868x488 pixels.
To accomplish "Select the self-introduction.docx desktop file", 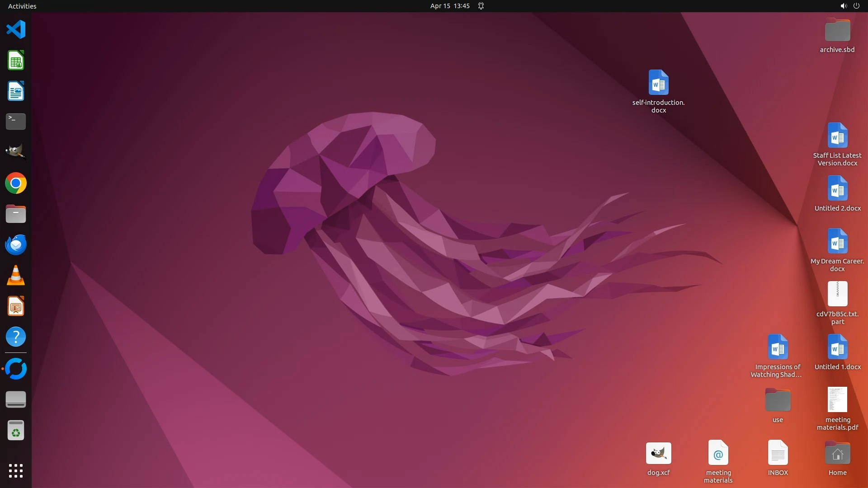I will coord(658,83).
